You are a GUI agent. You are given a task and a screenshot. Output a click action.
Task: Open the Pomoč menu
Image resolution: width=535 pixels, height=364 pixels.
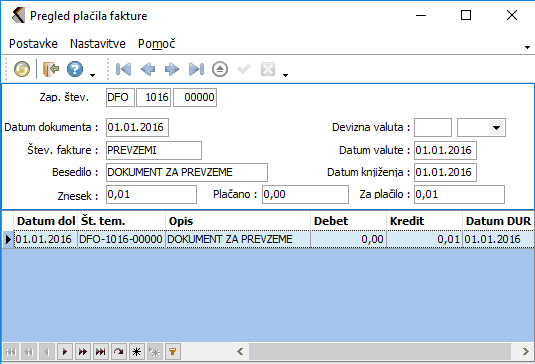pyautogui.click(x=157, y=44)
